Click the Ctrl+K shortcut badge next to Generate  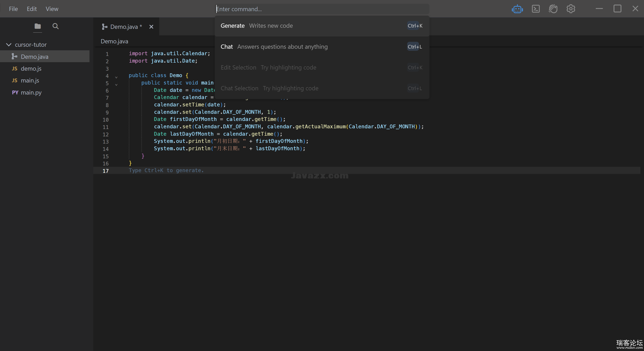(x=415, y=26)
